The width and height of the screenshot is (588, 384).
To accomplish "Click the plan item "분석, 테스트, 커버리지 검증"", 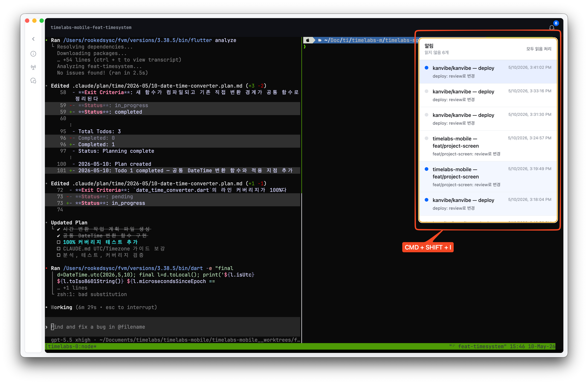I will [103, 255].
